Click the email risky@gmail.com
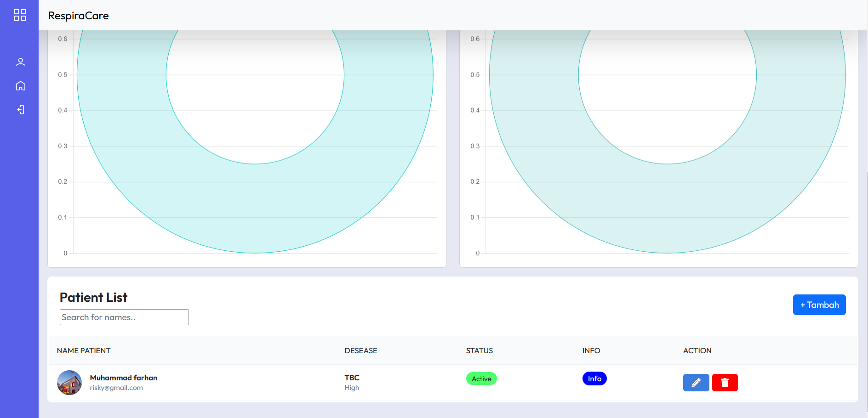The image size is (868, 418). [116, 388]
